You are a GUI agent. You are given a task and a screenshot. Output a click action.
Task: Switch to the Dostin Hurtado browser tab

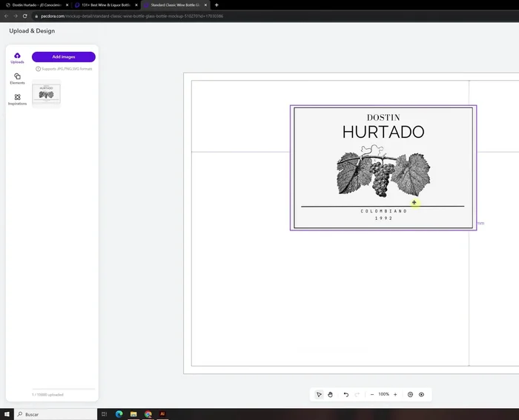36,5
